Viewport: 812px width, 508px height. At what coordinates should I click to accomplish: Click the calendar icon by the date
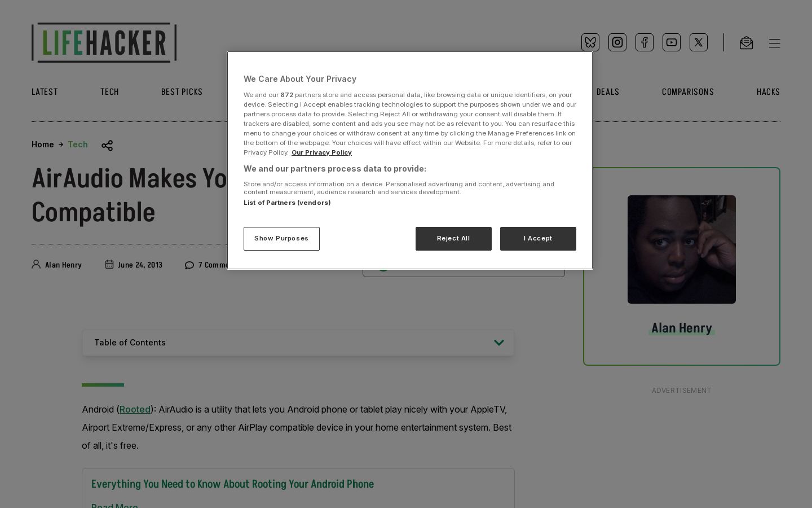[109, 264]
